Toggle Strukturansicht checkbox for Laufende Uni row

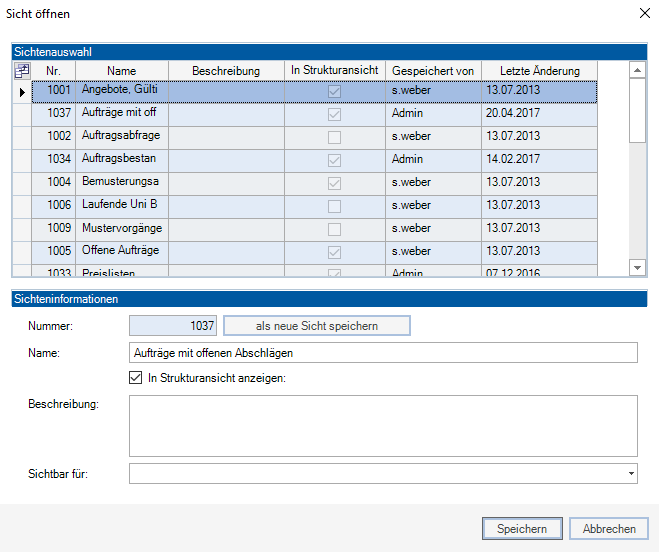[334, 205]
